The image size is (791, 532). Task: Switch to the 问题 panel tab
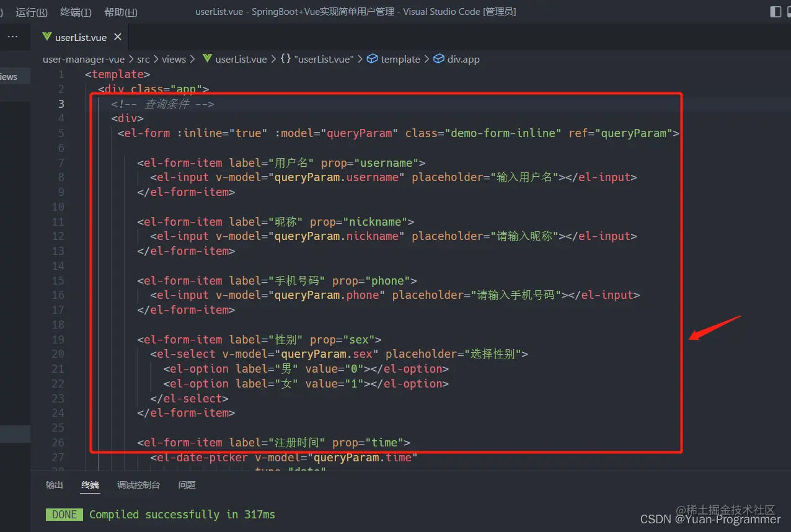[x=187, y=485]
